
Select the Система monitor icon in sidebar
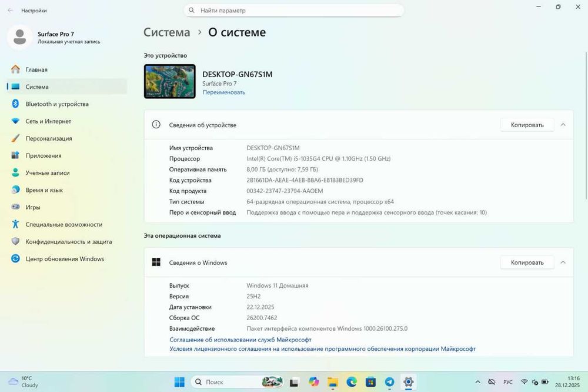15,87
